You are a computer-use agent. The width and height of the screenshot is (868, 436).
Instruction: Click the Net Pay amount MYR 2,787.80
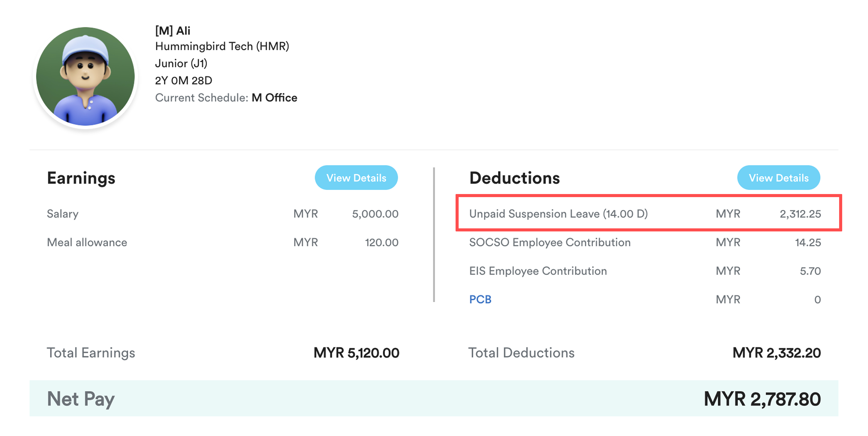[762, 399]
